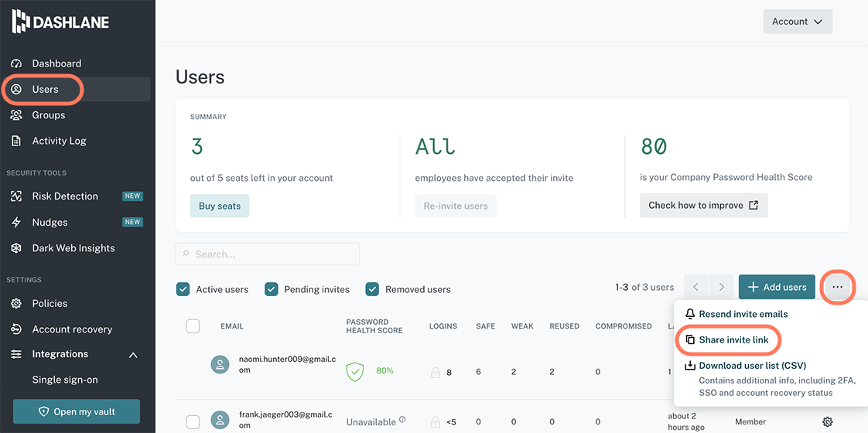The width and height of the screenshot is (868, 433).
Task: Click the Logins column header
Action: click(x=443, y=326)
